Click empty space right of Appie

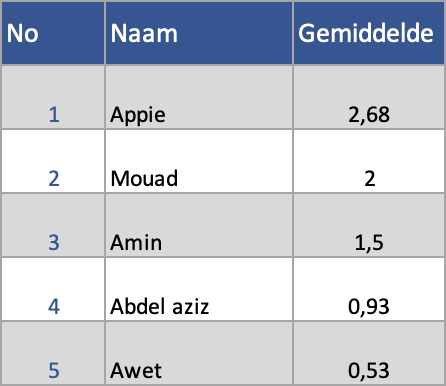tap(229, 114)
